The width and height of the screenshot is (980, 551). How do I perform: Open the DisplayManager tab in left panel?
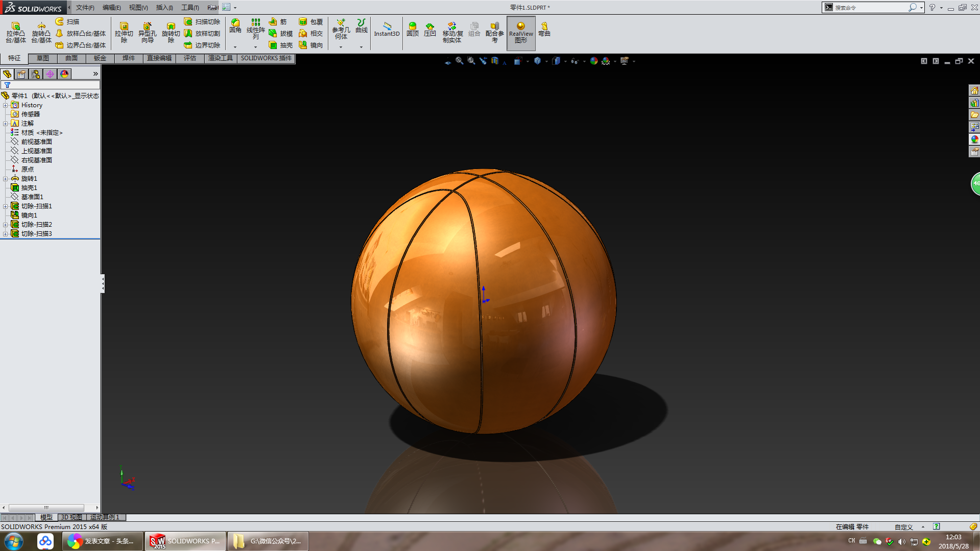coord(64,74)
